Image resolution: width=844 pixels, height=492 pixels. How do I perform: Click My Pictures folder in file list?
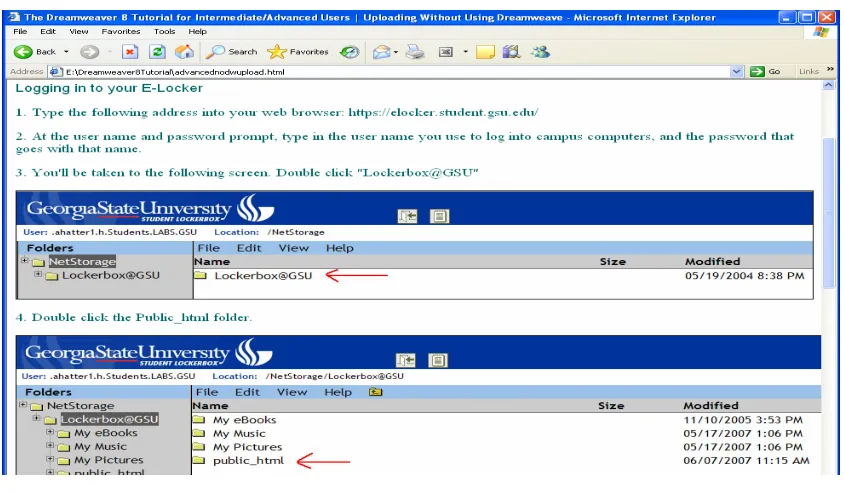coord(248,447)
